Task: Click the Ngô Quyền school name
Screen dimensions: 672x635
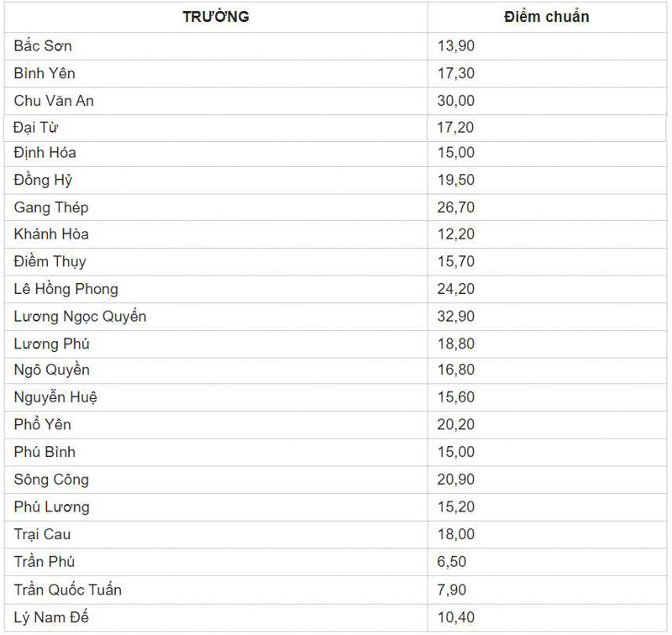Action: point(52,370)
